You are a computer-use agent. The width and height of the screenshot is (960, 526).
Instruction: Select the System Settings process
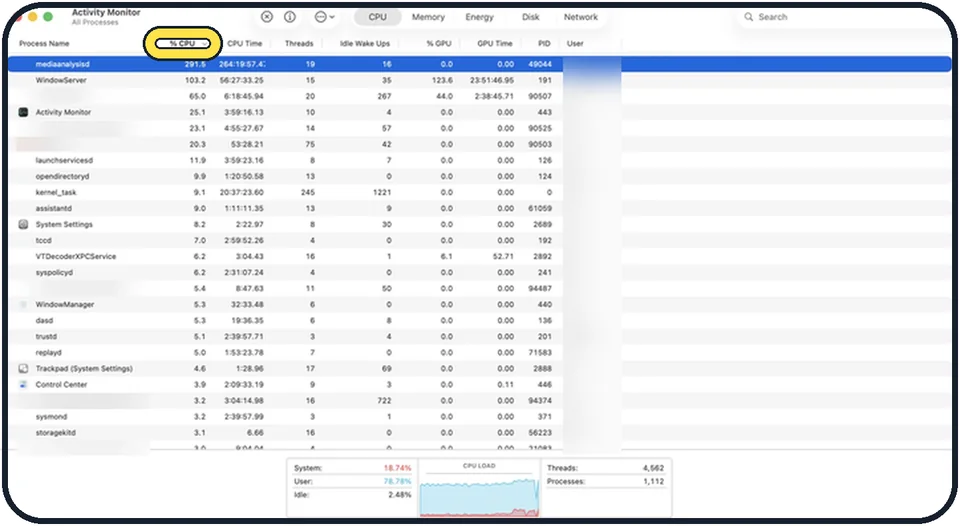pos(479,224)
